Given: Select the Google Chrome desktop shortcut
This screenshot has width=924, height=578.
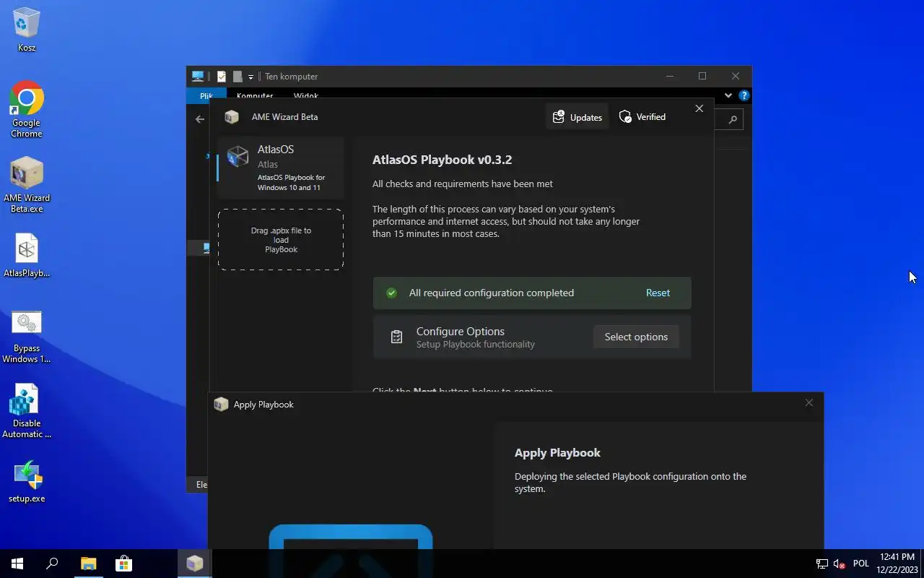Looking at the screenshot, I should [27, 109].
